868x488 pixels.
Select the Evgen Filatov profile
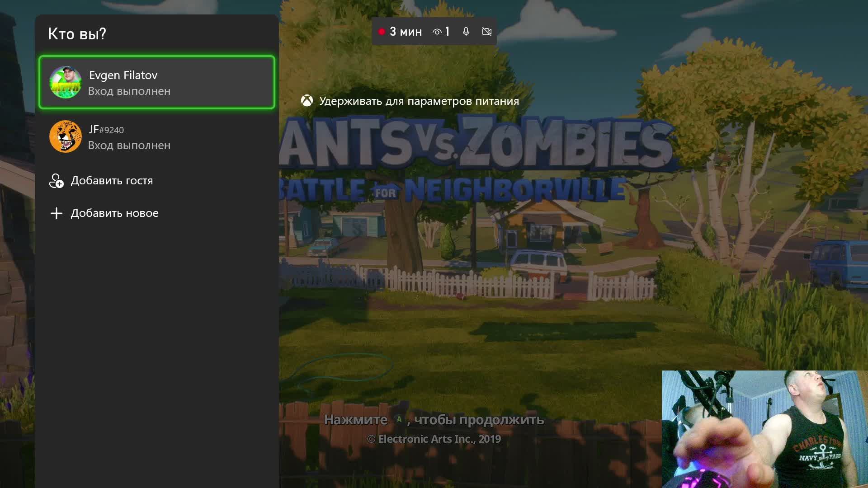157,82
